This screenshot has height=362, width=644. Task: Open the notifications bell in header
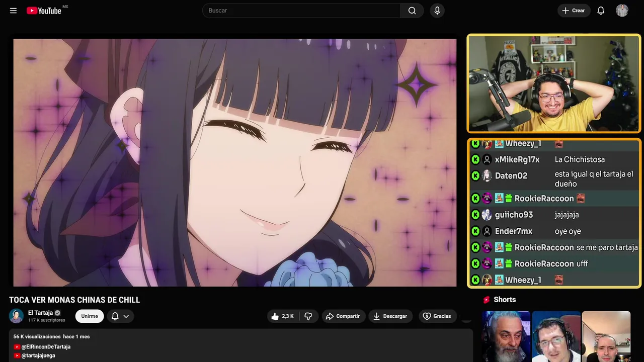point(601,11)
